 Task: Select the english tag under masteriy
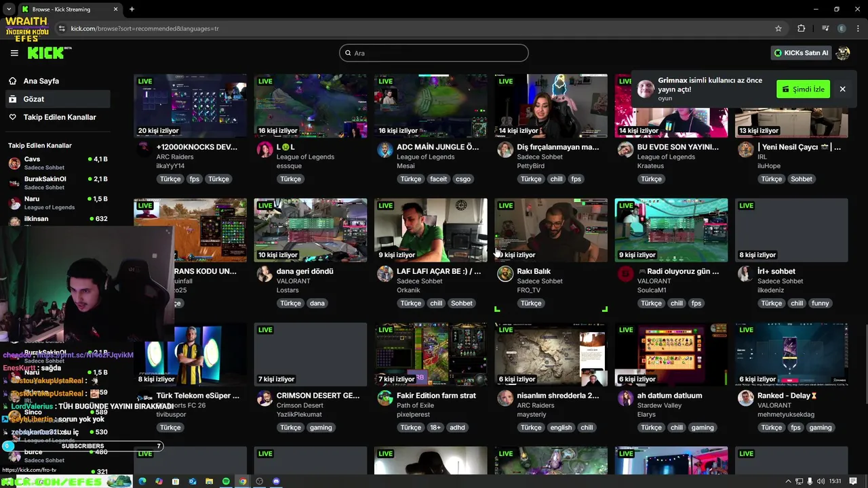pyautogui.click(x=561, y=428)
